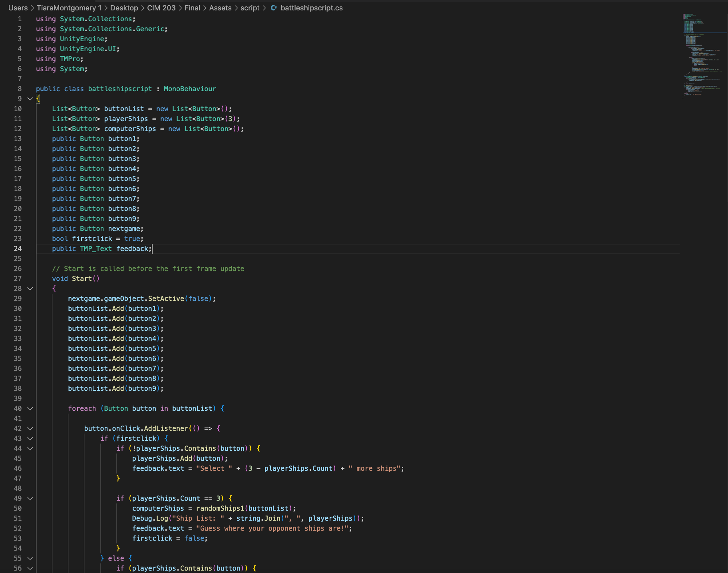Viewport: 728px width, 573px height.
Task: Click 'computerShips' declaration on line 12
Action: pyautogui.click(x=130, y=129)
